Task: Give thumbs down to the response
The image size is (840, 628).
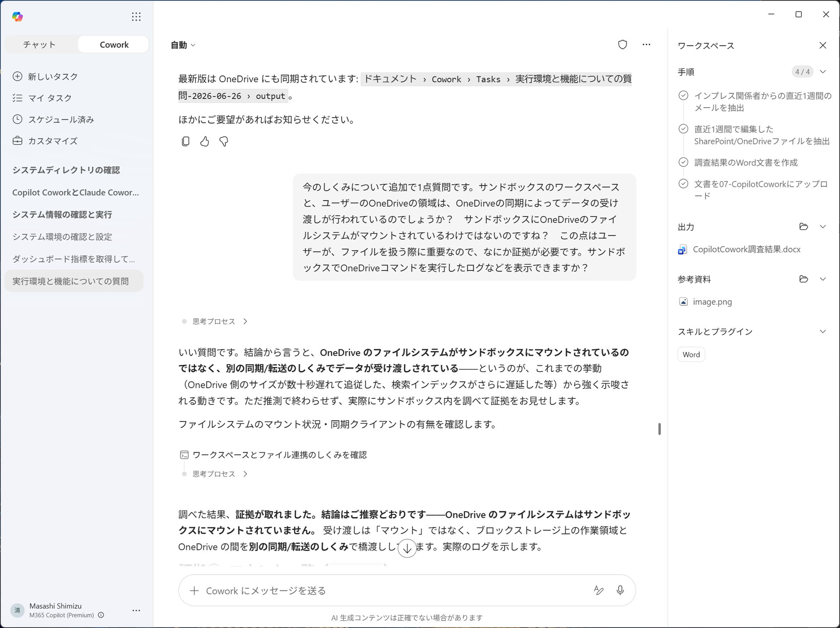Action: (224, 141)
